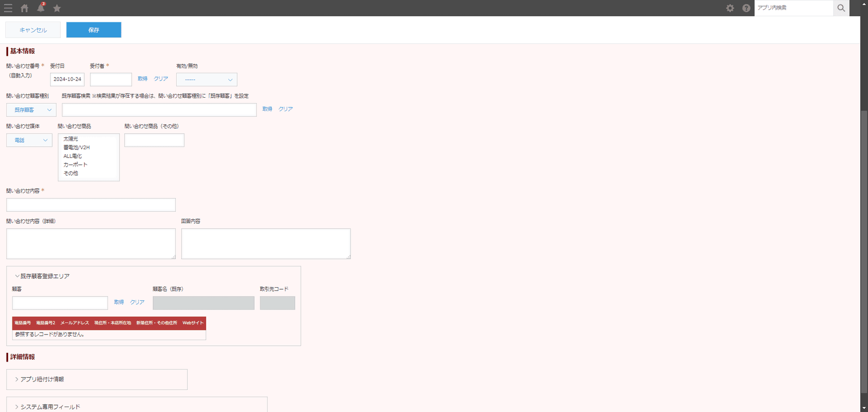Image resolution: width=868 pixels, height=412 pixels.
Task: Open the notifications bell
Action: tap(41, 8)
